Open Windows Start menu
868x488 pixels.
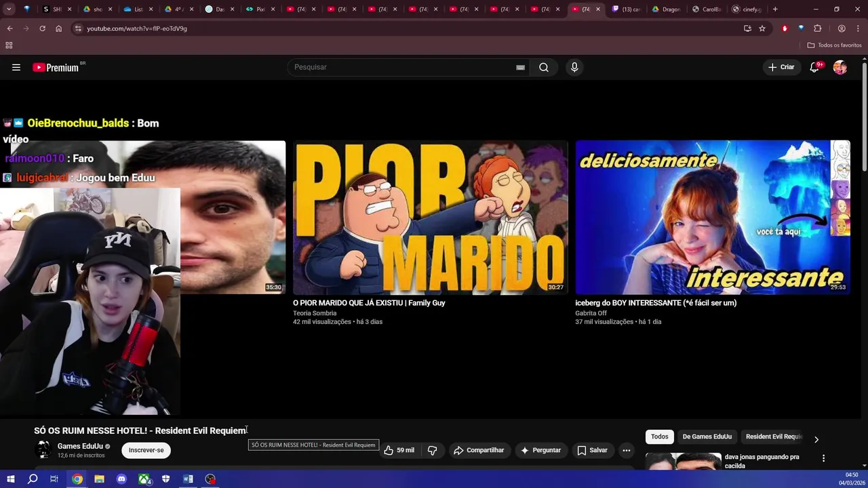10,479
